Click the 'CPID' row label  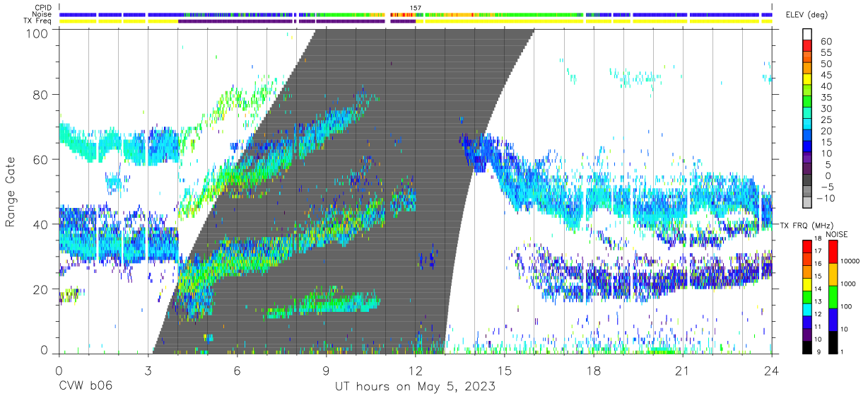[44, 8]
